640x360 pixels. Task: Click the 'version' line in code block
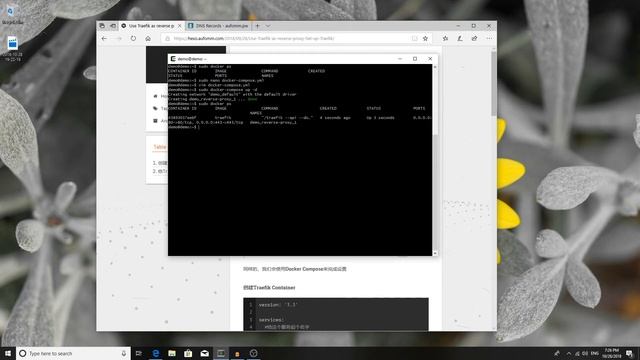[278, 305]
